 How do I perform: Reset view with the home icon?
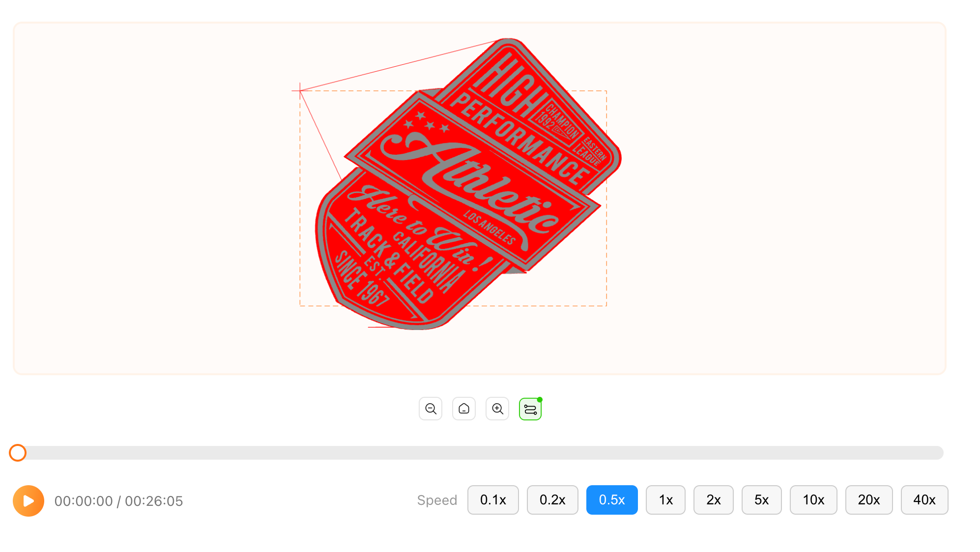click(x=464, y=409)
